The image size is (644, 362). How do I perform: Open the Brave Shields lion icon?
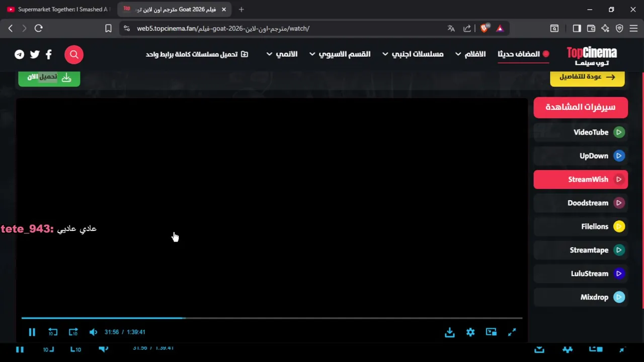coord(484,29)
